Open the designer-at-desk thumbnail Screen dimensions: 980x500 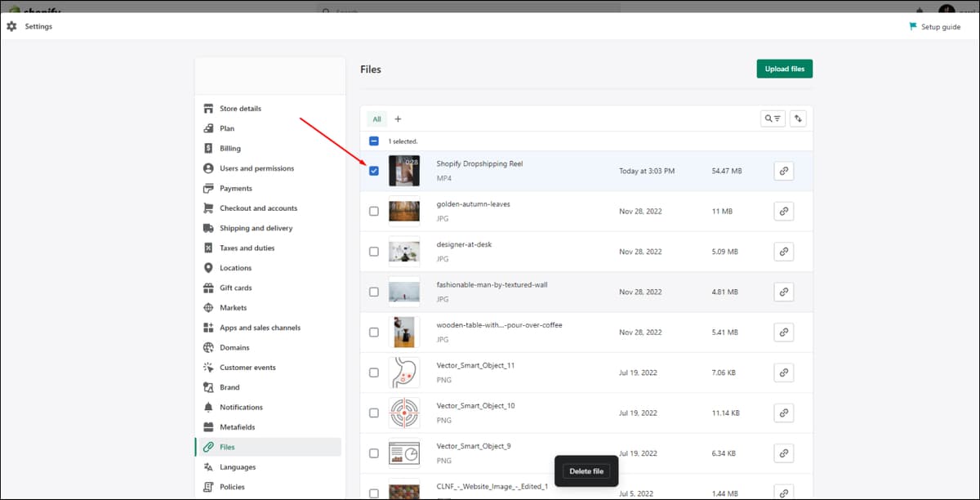pos(404,252)
